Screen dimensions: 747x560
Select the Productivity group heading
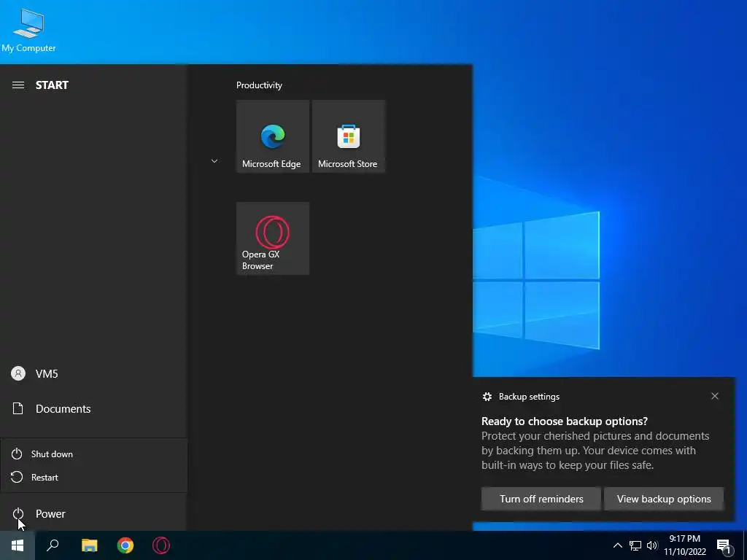pyautogui.click(x=259, y=85)
